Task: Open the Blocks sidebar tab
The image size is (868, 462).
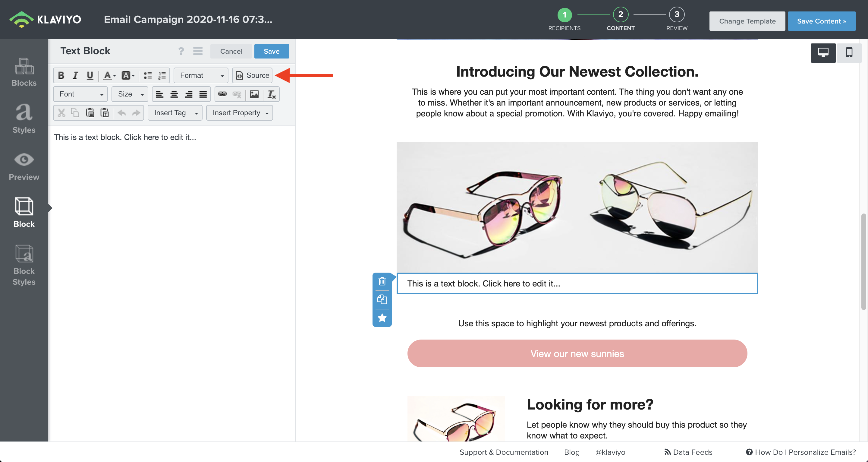Action: coord(24,72)
